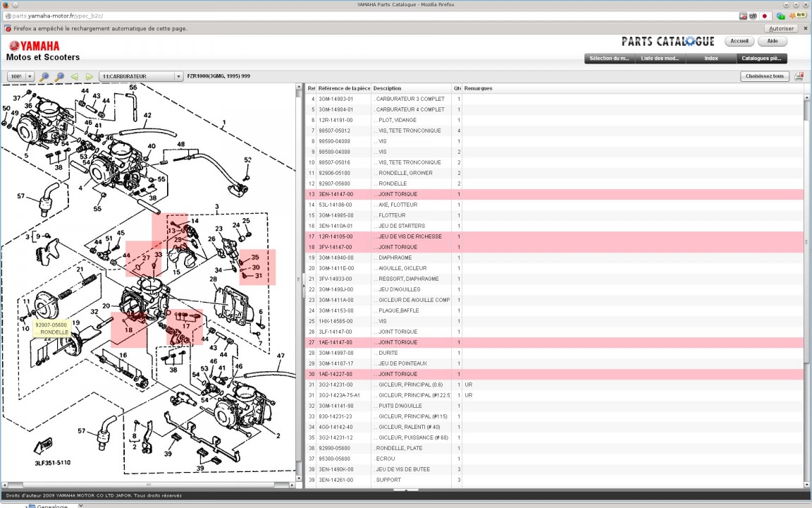Dismiss the Firefox reload notification bar
This screenshot has width=812, height=508.
804,29
